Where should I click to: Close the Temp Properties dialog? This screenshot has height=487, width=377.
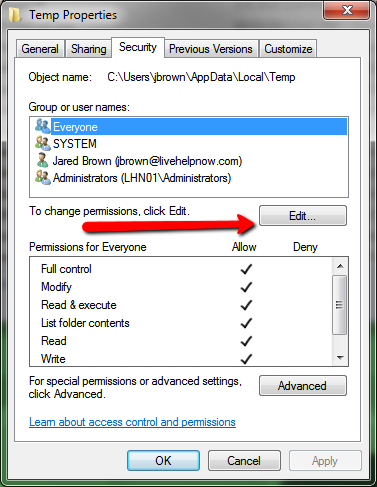pyautogui.click(x=347, y=10)
